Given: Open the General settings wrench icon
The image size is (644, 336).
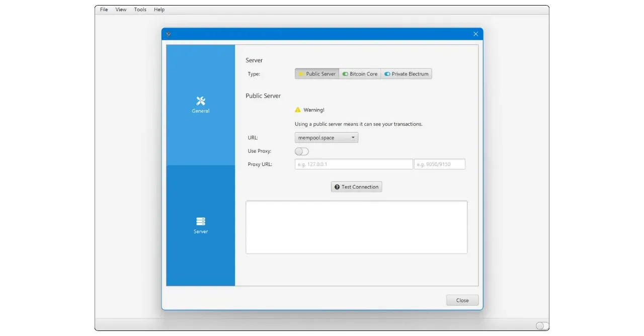Looking at the screenshot, I should point(201,101).
